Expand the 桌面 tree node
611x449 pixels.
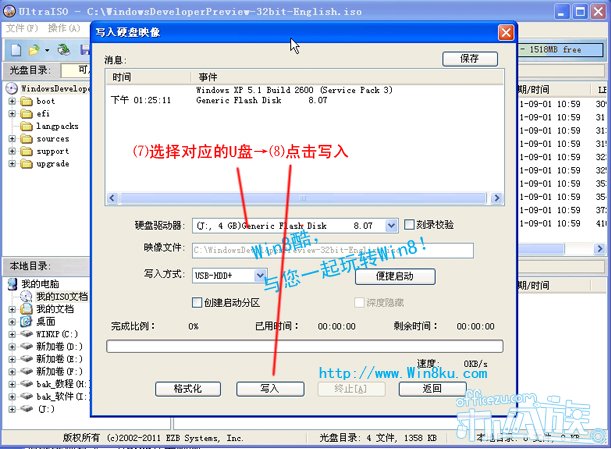(12, 322)
